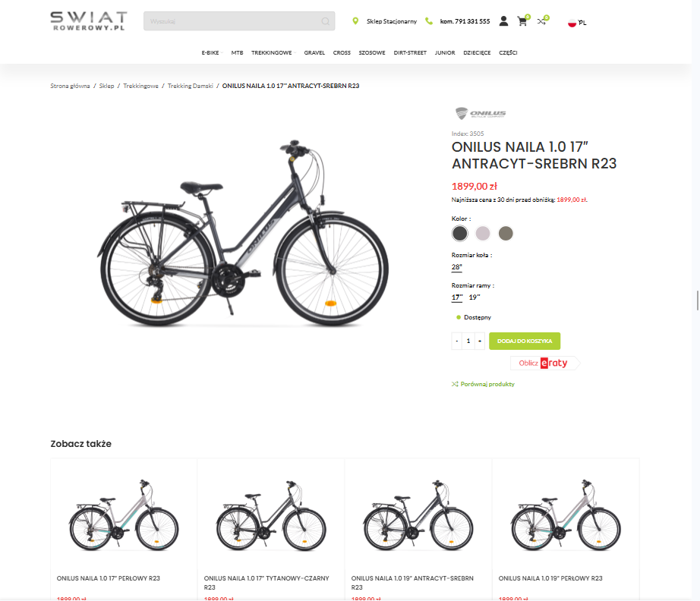Click the Polish flag language icon
This screenshot has width=700, height=601.
(572, 23)
